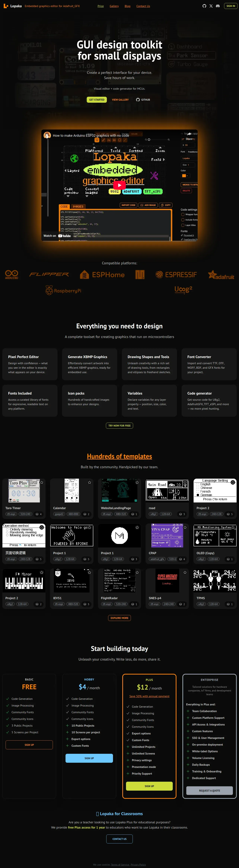239x868 pixels.
Task: Click SIGN UP under the Hobby plan
Action: [89, 758]
